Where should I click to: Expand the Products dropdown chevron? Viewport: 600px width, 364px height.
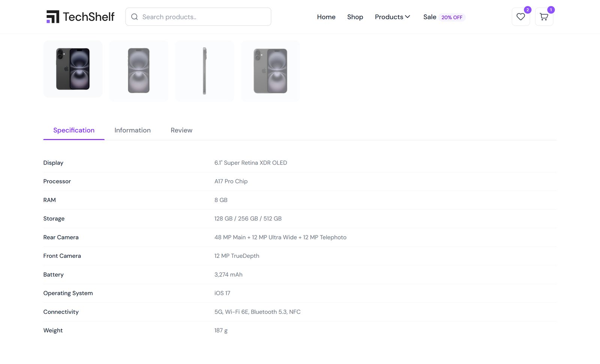coord(407,17)
